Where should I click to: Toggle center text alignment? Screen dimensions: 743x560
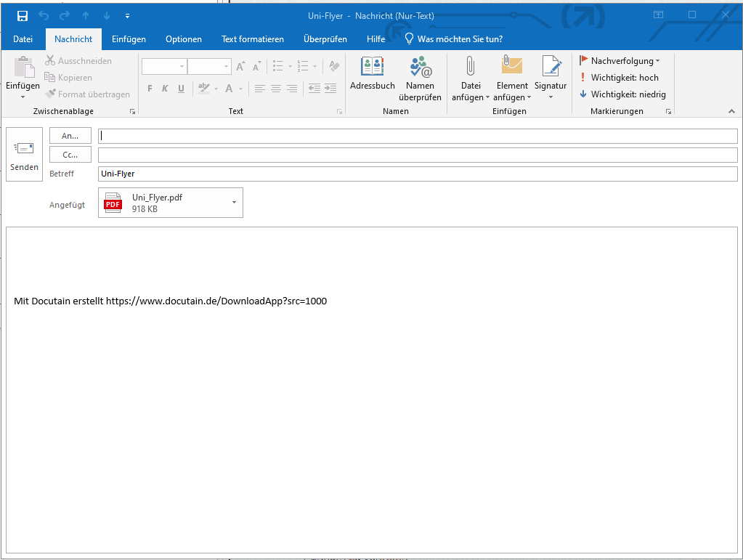click(275, 89)
